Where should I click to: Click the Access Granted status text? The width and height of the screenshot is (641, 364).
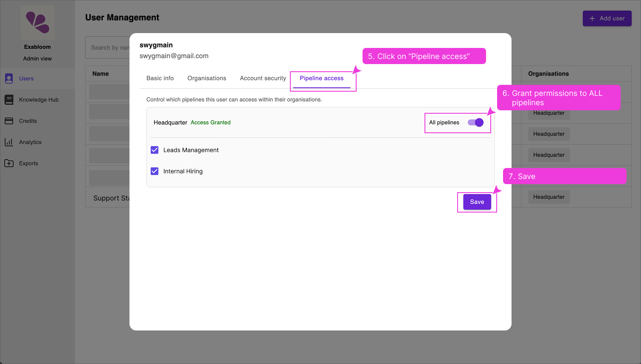pyautogui.click(x=211, y=122)
